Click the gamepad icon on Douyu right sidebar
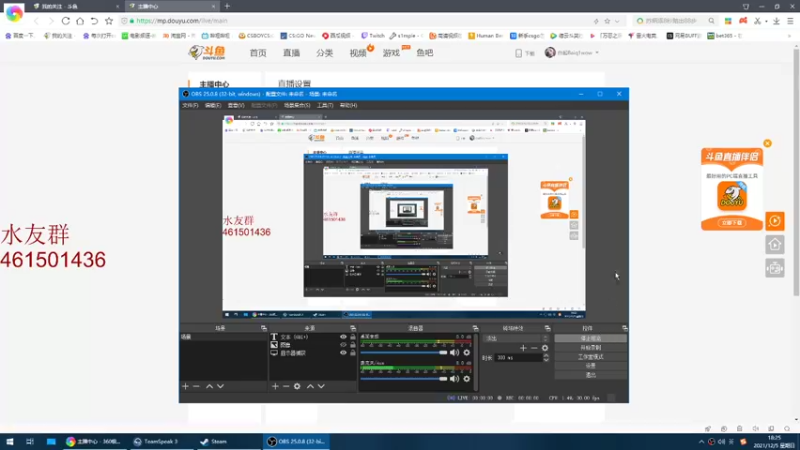800x450 pixels. coord(775,268)
